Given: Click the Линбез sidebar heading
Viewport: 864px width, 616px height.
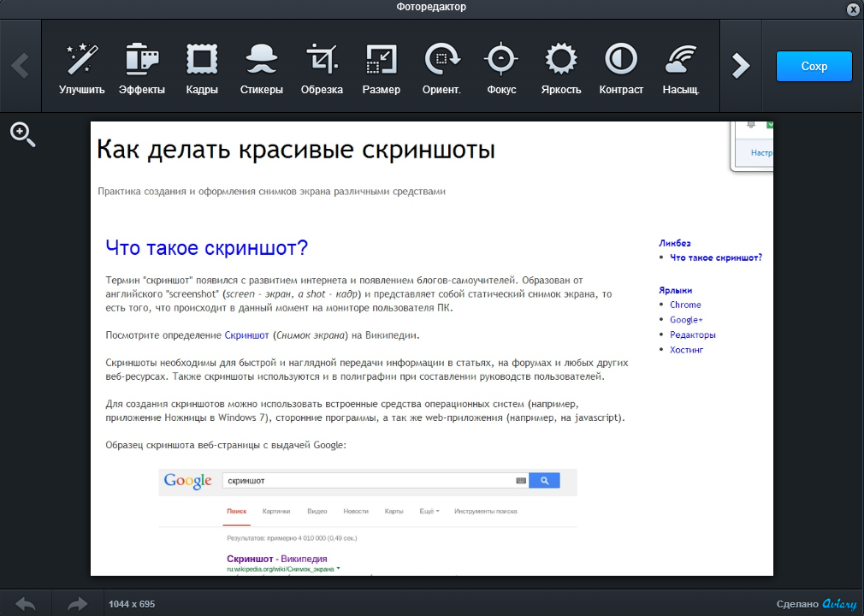Looking at the screenshot, I should click(674, 243).
